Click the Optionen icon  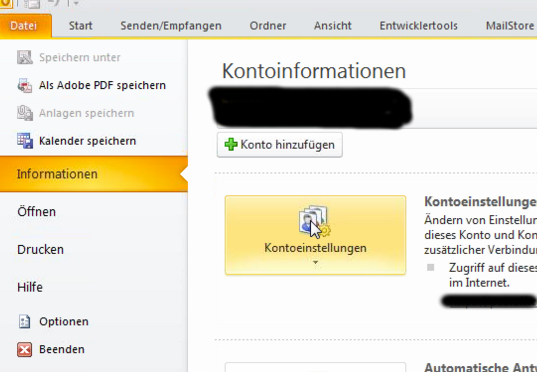click(x=24, y=322)
